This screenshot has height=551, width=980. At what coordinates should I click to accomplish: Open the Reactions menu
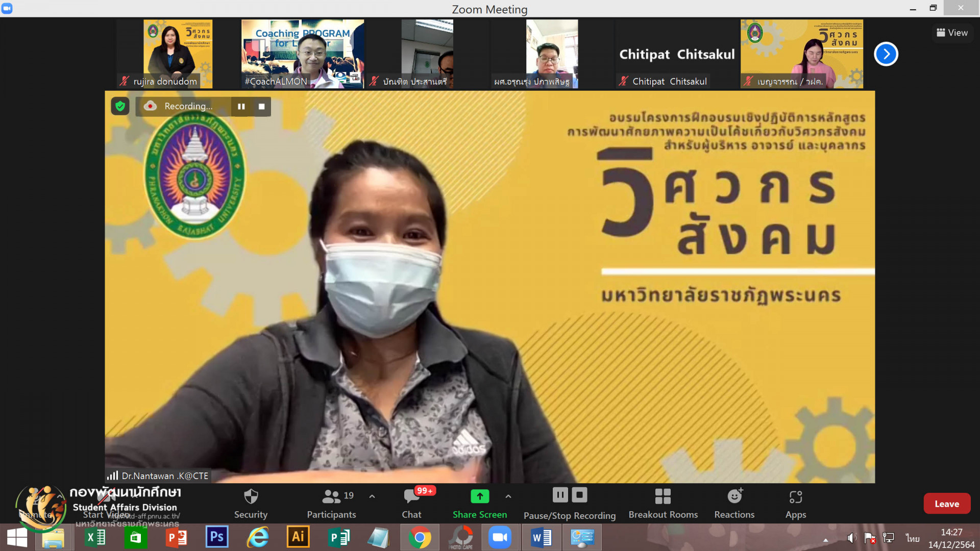(734, 503)
